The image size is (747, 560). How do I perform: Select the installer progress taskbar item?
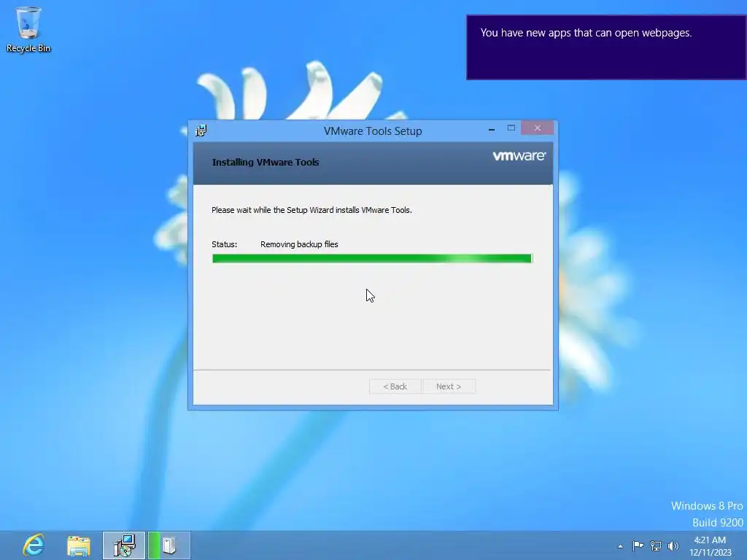tap(169, 545)
